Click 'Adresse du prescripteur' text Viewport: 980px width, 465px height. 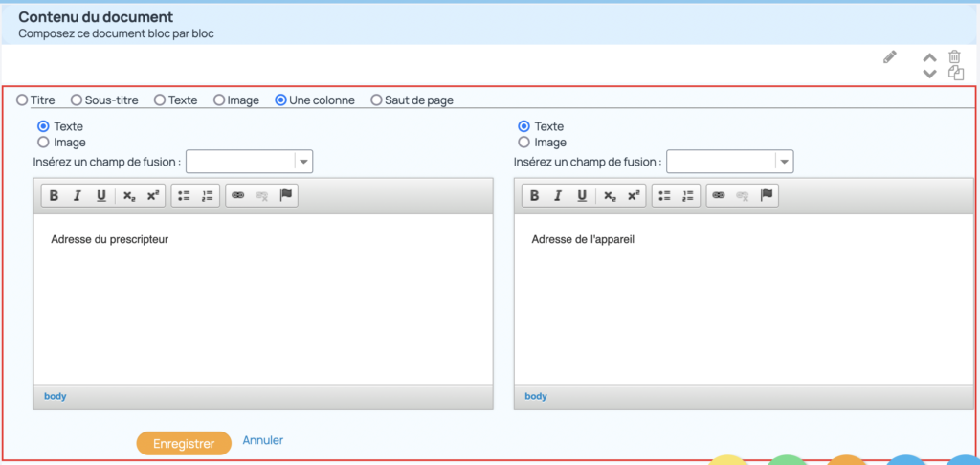[110, 239]
